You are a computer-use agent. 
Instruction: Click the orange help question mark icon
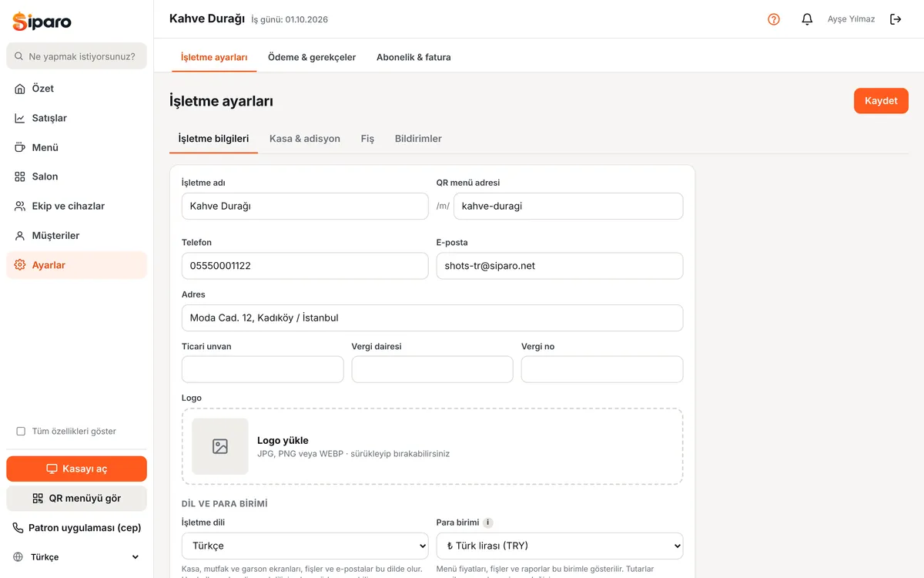774,19
